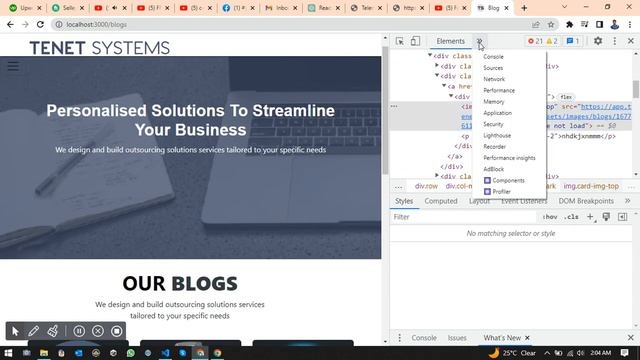
Task: Click the TENET SYSTEMS logo
Action: pos(99,48)
